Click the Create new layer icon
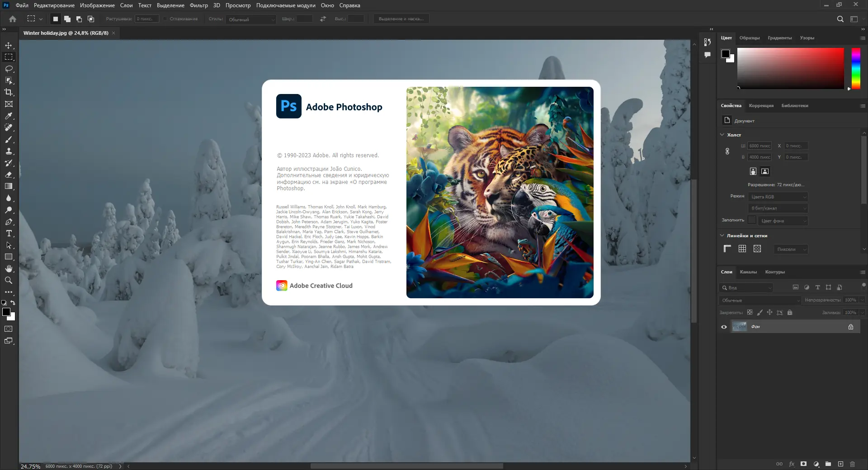 point(840,464)
